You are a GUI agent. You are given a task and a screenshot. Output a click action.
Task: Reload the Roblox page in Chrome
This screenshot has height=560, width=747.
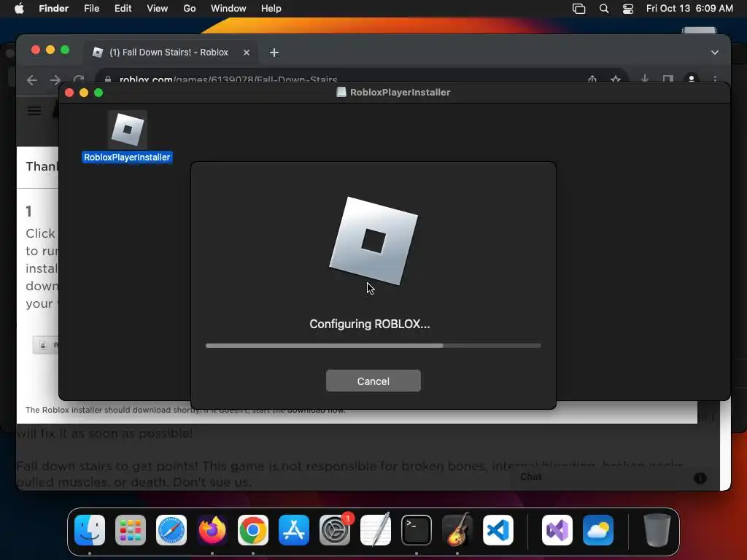[79, 79]
